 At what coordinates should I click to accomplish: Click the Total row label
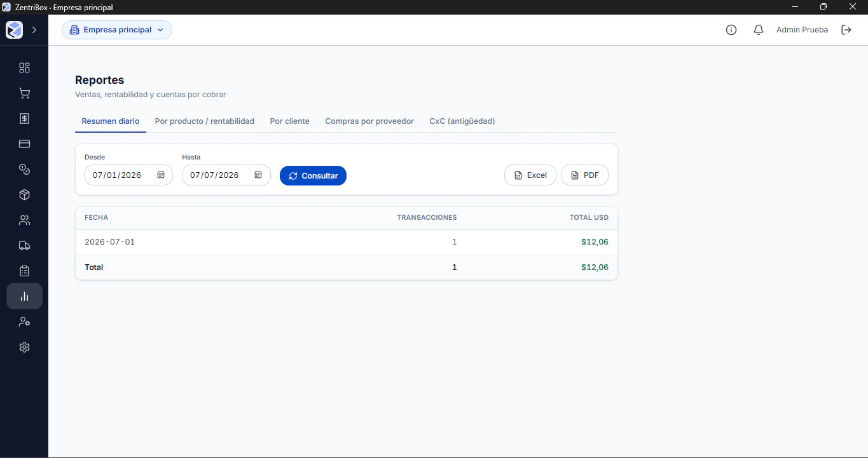[94, 267]
